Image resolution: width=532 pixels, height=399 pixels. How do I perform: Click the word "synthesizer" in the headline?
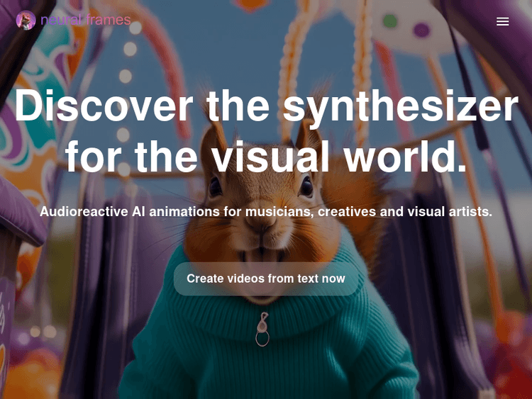400,106
